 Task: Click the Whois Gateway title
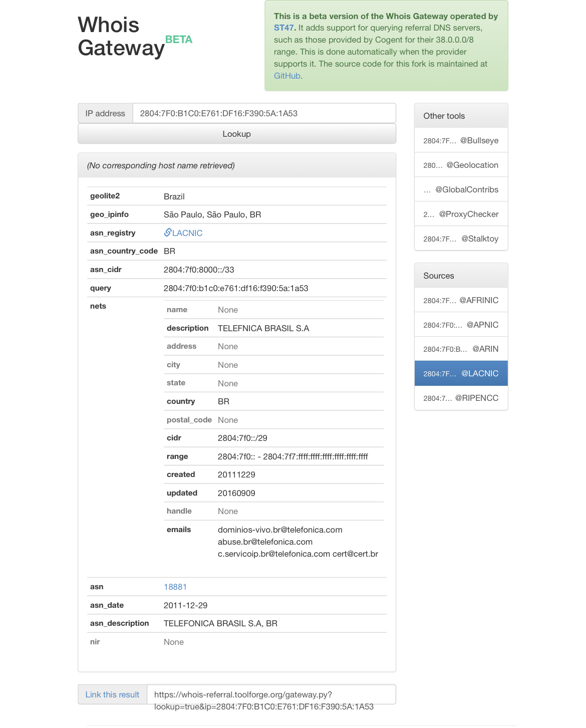[121, 37]
